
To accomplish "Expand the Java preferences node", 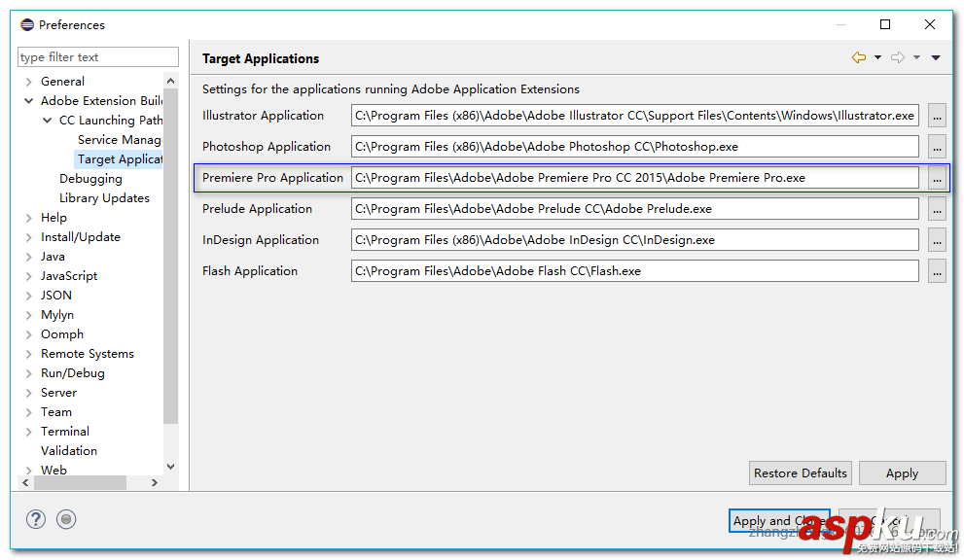I will 29,257.
